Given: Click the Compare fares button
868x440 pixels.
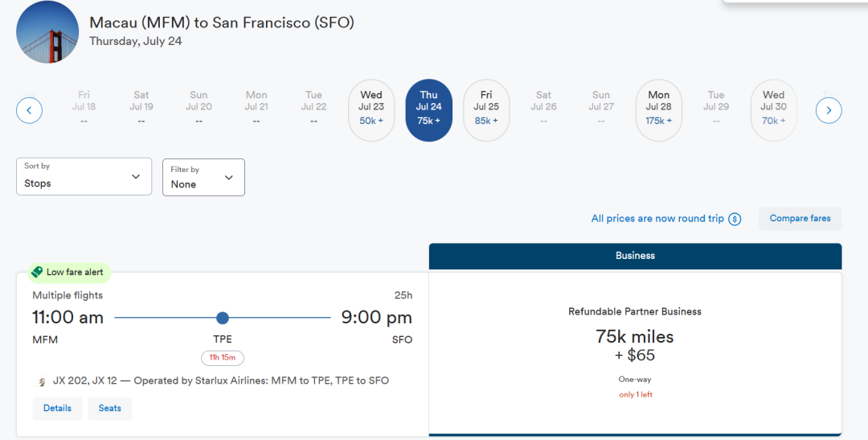Looking at the screenshot, I should pos(800,219).
